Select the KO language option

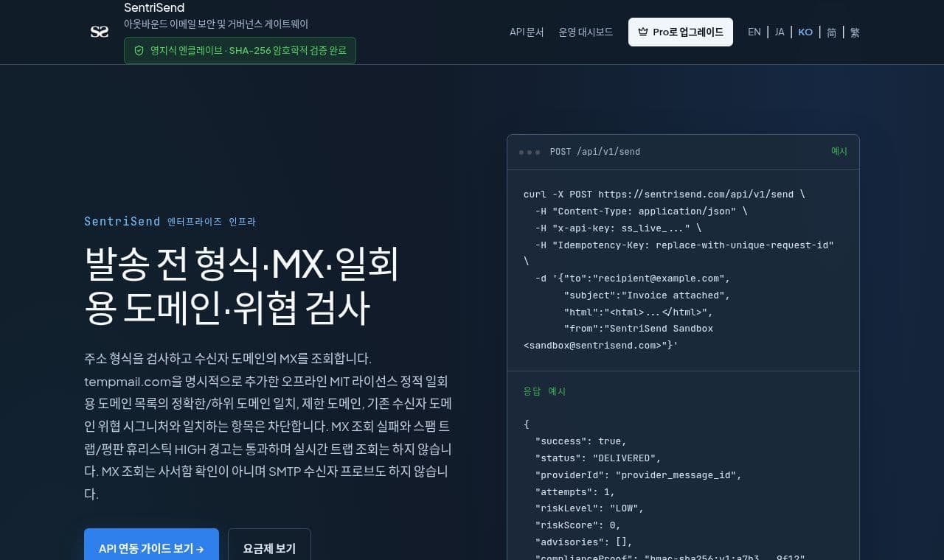(805, 32)
